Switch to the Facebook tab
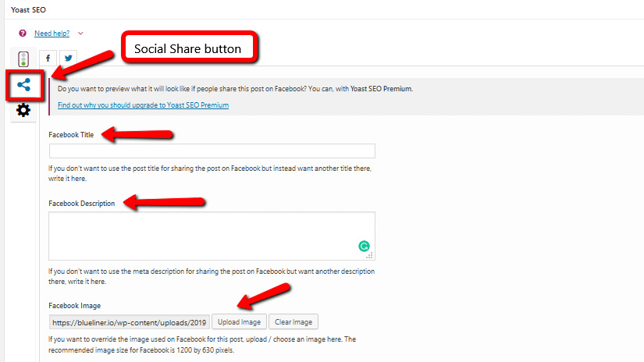 tap(48, 58)
